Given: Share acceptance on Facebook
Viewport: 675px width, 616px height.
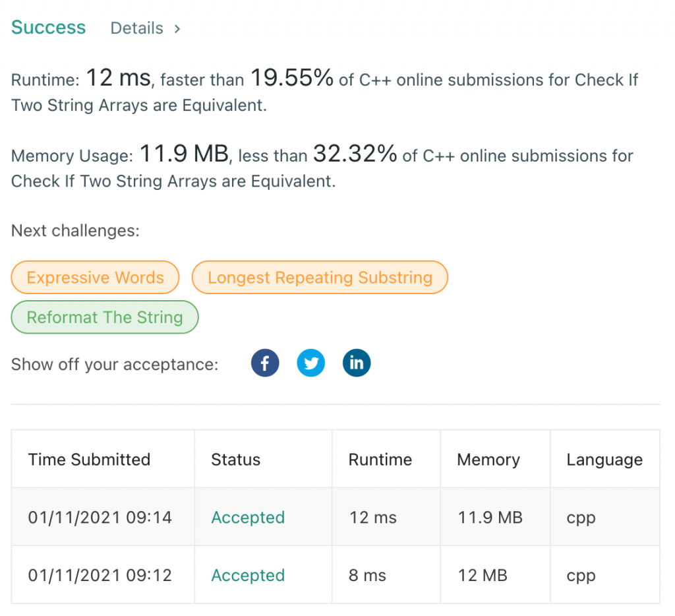Looking at the screenshot, I should click(x=265, y=362).
